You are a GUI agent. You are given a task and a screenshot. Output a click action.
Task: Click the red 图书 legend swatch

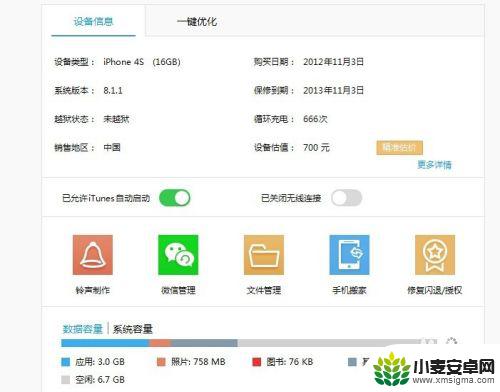point(257,362)
